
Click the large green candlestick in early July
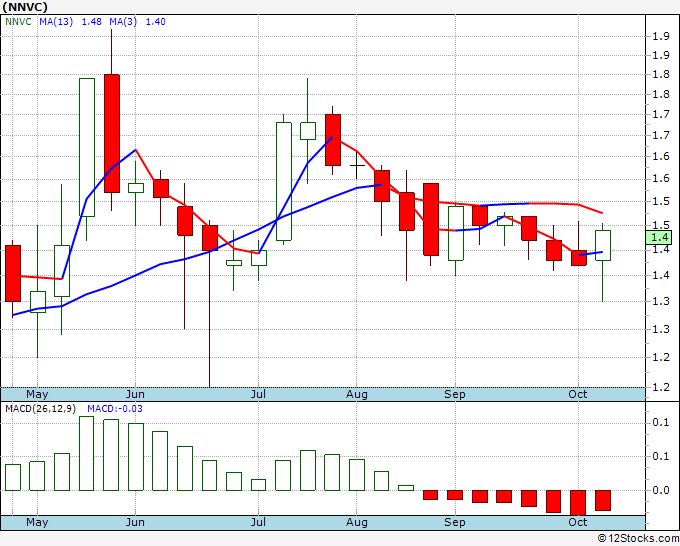(283, 181)
